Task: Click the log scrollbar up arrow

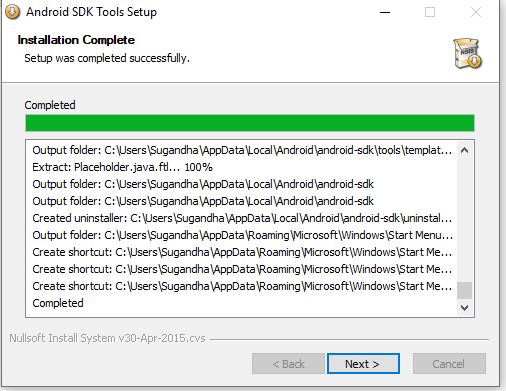Action: pos(464,150)
